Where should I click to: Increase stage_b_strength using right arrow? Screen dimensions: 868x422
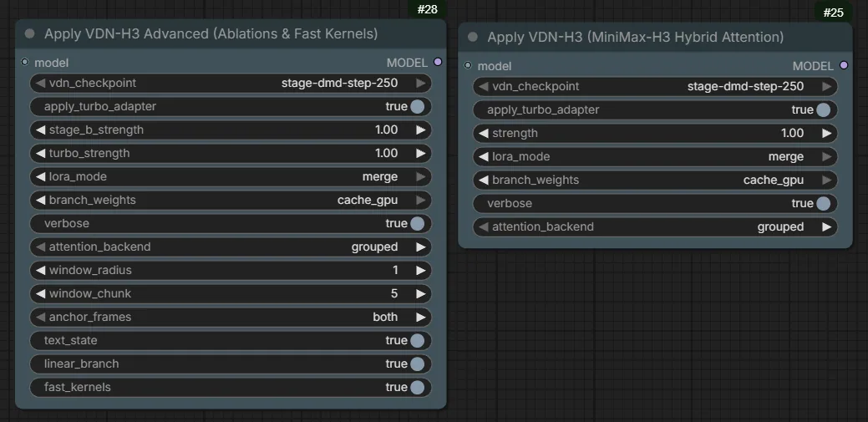pyautogui.click(x=421, y=130)
